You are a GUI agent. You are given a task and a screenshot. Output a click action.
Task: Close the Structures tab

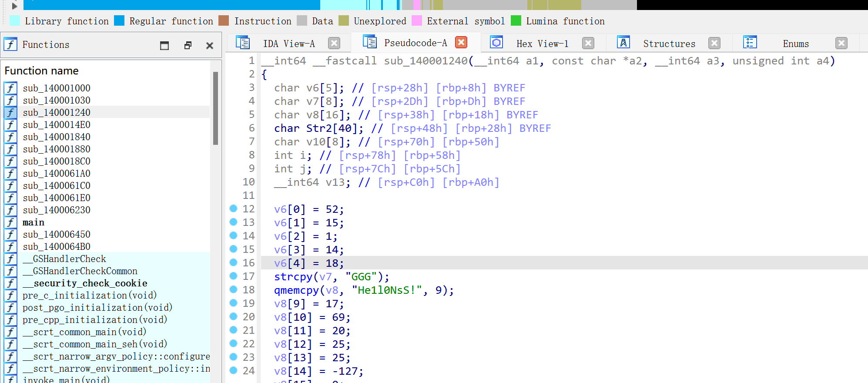714,43
